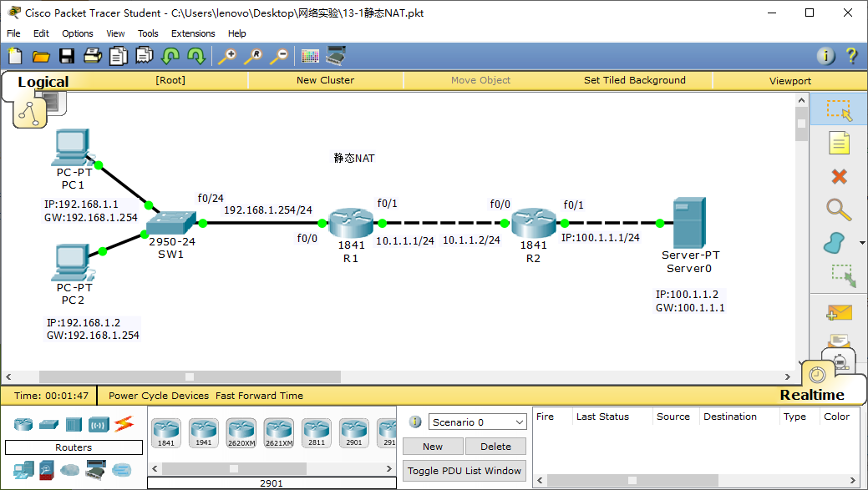Open the File menu
868x490 pixels.
(x=13, y=33)
